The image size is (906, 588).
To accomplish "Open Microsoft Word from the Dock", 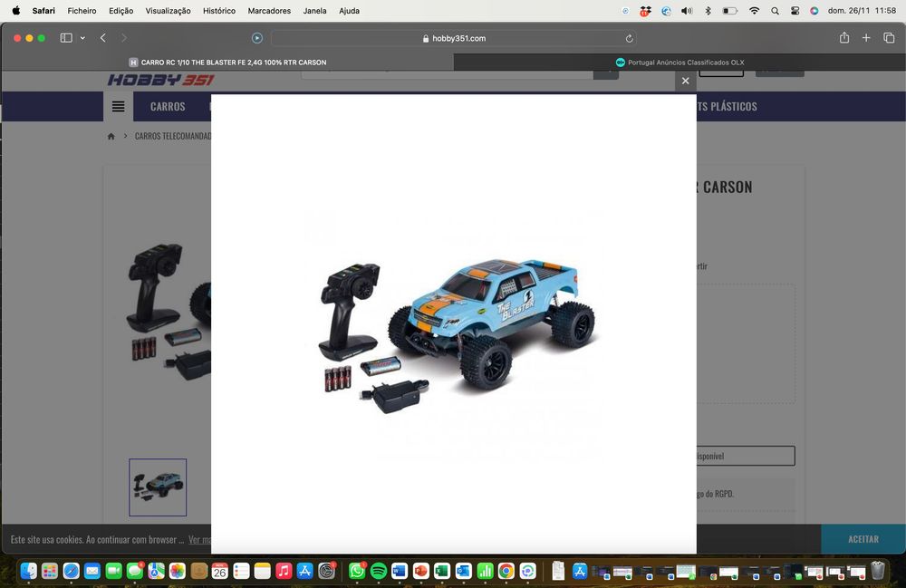I will click(400, 571).
